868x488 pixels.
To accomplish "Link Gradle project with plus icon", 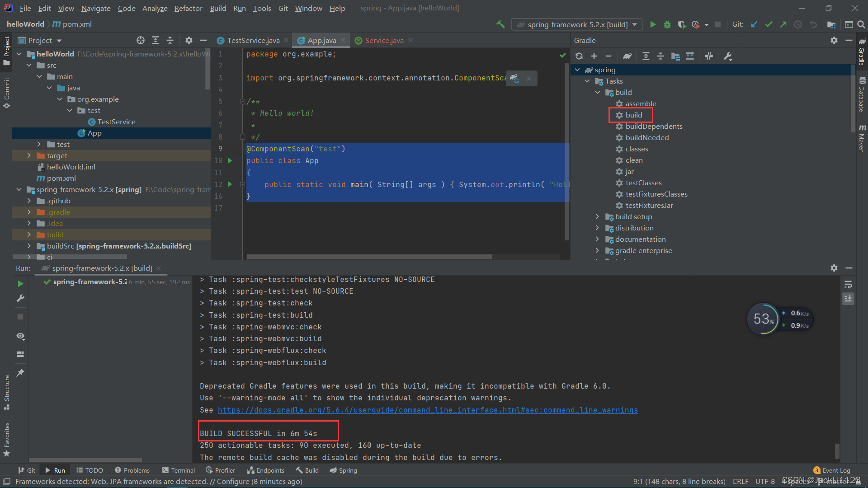I will [594, 56].
